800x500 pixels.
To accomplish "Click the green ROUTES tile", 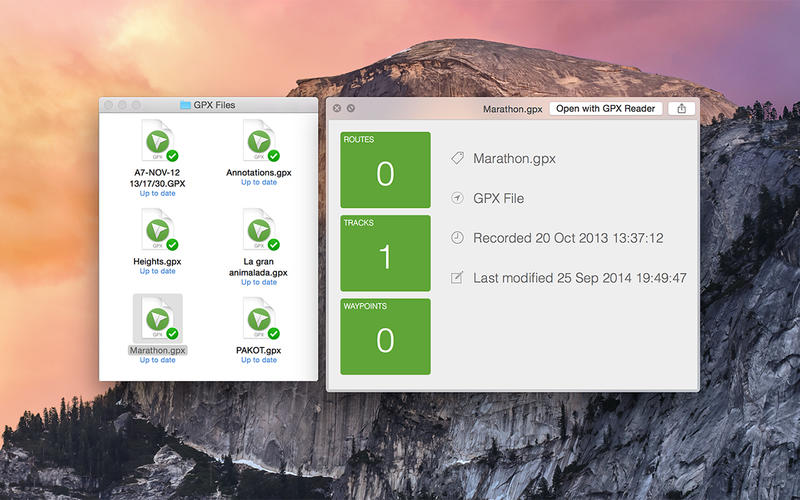I will tap(385, 170).
